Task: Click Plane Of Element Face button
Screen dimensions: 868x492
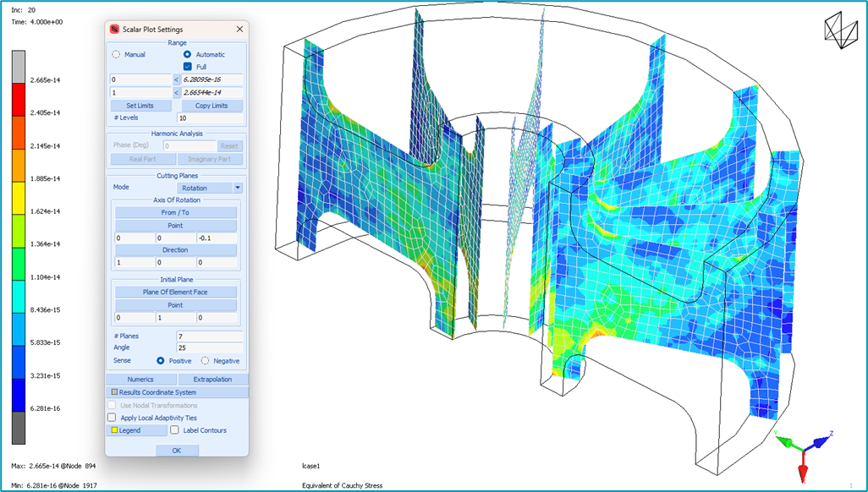Action: point(175,292)
